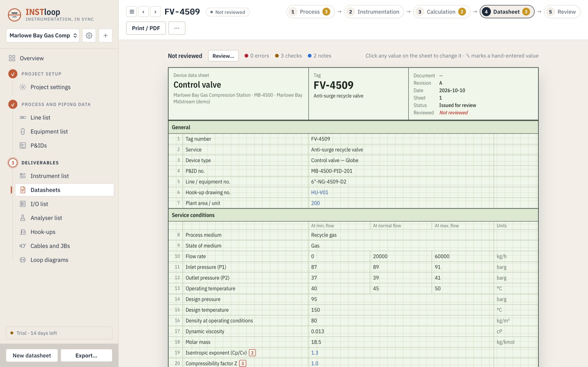Click the Not reviewed status pill by title
The height and width of the screenshot is (367, 588).
228,12
